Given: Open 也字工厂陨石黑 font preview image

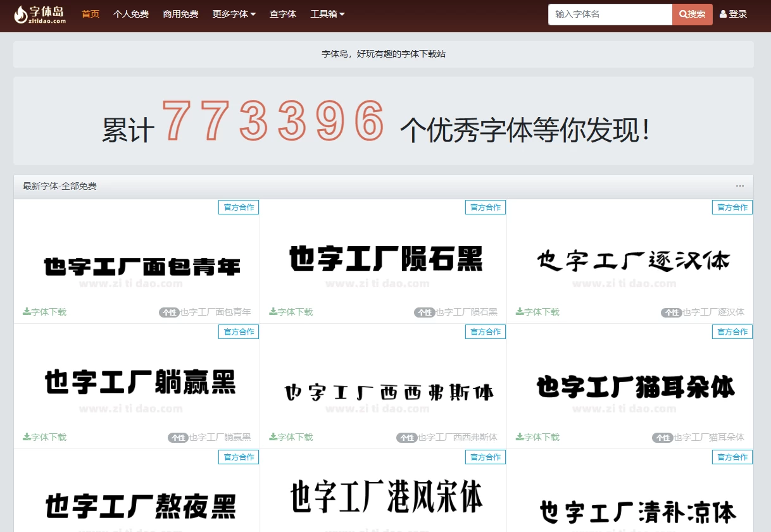Looking at the screenshot, I should (386, 260).
